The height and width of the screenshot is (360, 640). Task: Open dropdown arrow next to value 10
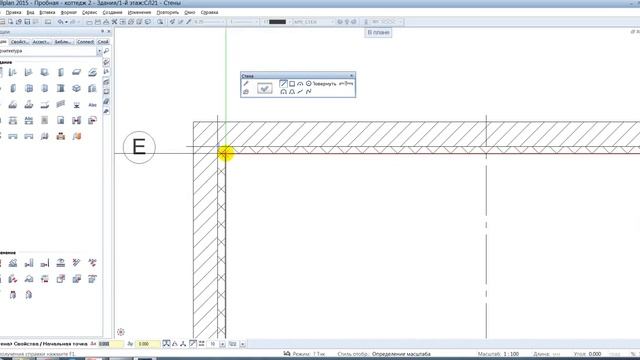click(x=222, y=344)
